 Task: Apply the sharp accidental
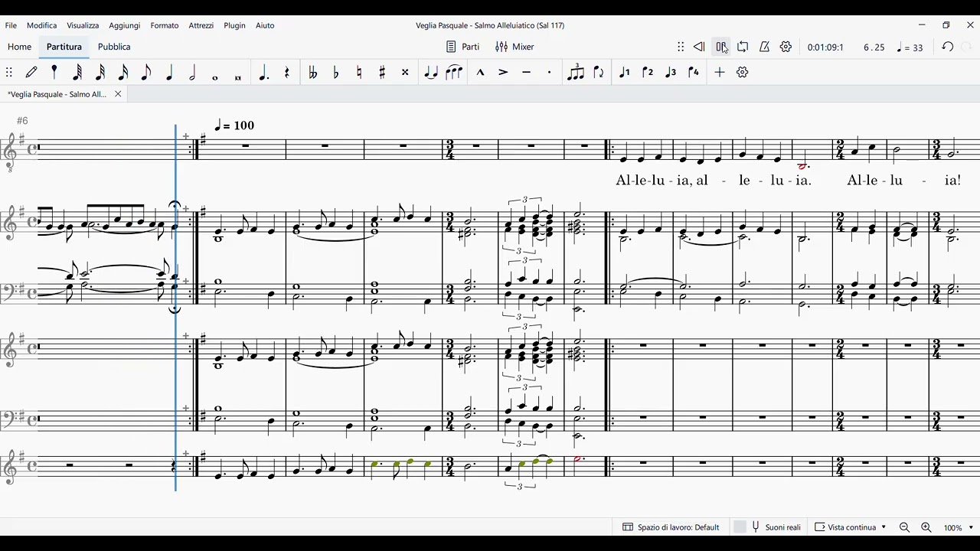(x=382, y=72)
